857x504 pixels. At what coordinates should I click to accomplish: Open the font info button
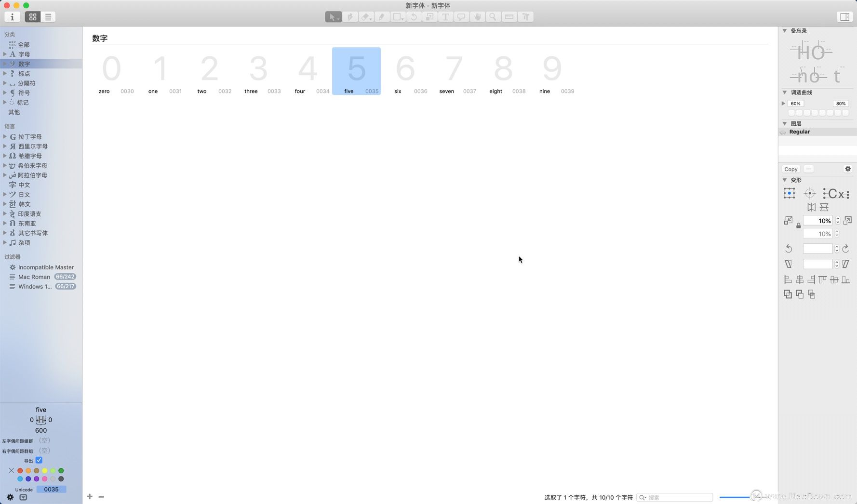(x=12, y=17)
